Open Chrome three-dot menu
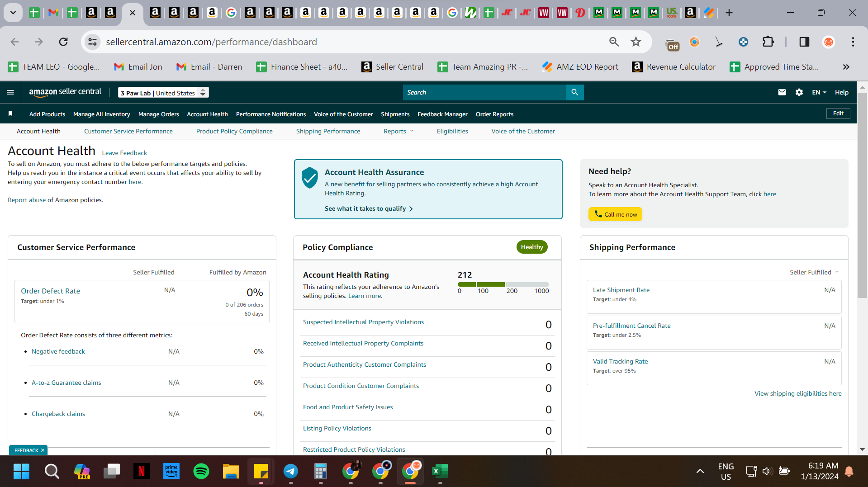This screenshot has height=487, width=868. [x=853, y=42]
